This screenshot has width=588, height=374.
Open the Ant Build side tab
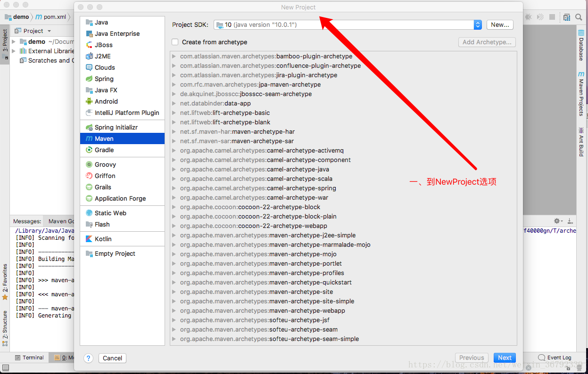581,142
